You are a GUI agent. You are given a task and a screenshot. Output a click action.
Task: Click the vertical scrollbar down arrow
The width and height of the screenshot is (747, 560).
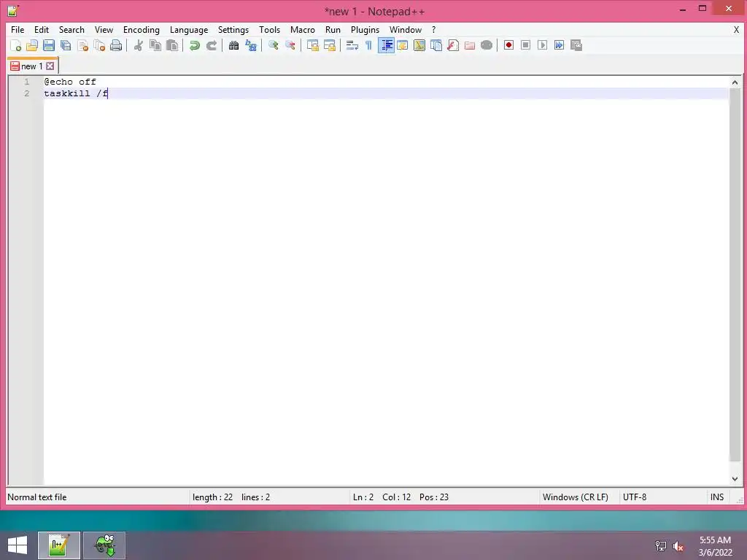[735, 479]
